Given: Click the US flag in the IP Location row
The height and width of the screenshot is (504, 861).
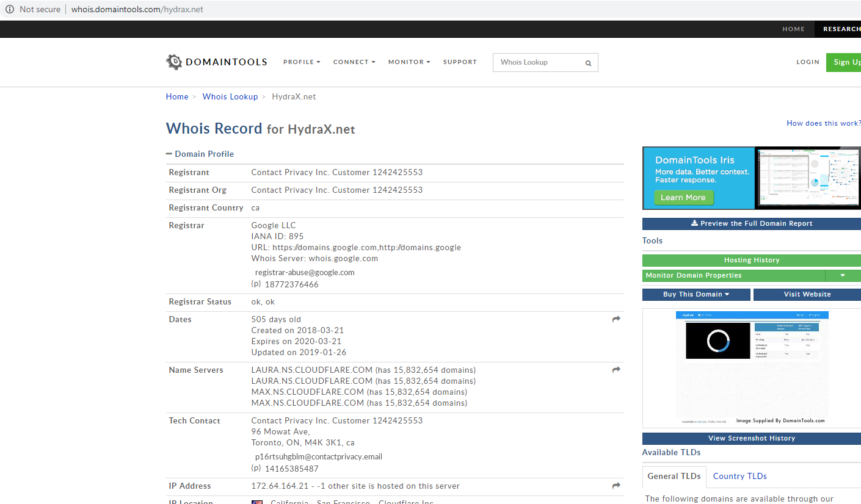Looking at the screenshot, I should [x=257, y=502].
